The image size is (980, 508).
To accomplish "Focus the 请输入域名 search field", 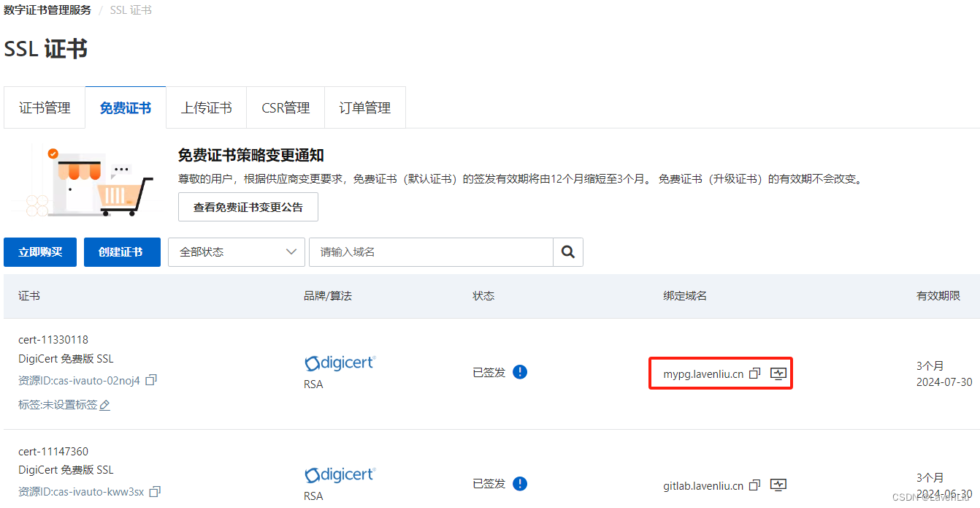I will (431, 252).
